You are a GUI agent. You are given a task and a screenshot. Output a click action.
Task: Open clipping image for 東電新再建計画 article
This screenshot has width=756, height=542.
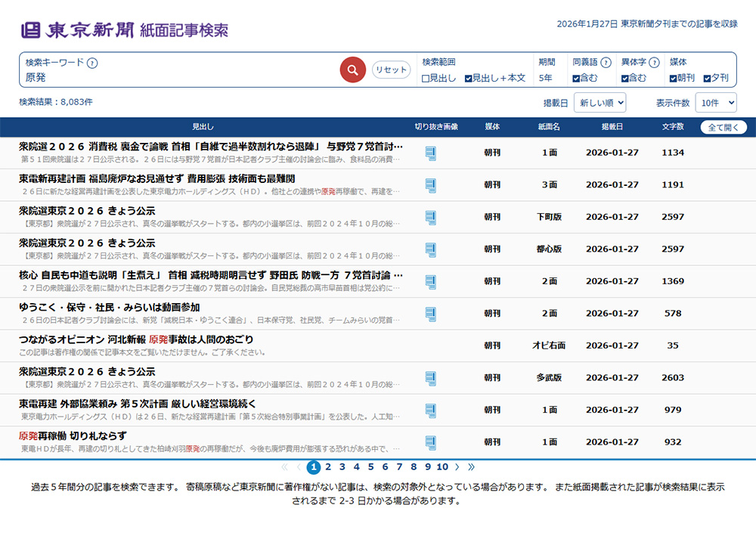pos(431,185)
